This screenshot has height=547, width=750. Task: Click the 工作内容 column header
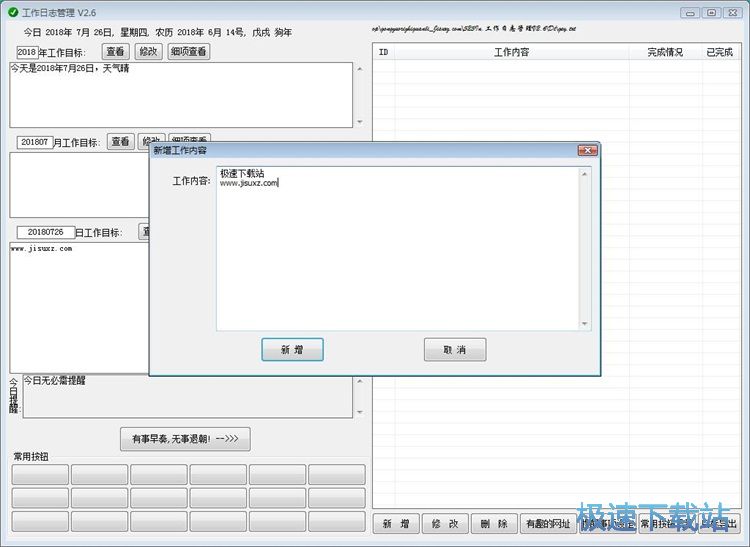click(x=512, y=52)
